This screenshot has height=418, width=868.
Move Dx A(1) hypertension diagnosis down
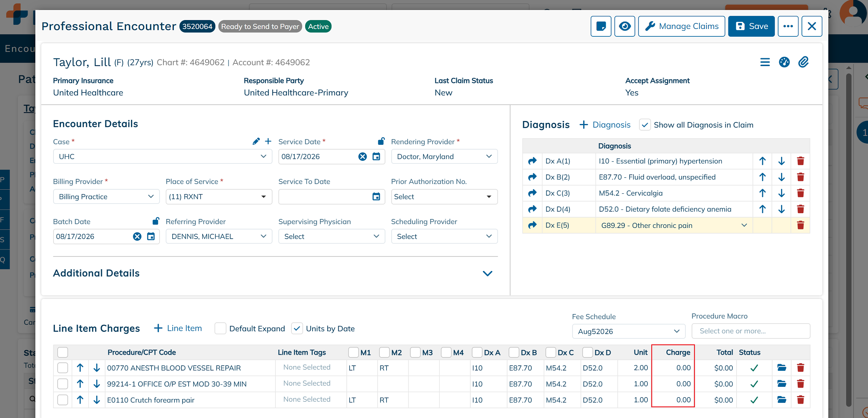tap(781, 161)
